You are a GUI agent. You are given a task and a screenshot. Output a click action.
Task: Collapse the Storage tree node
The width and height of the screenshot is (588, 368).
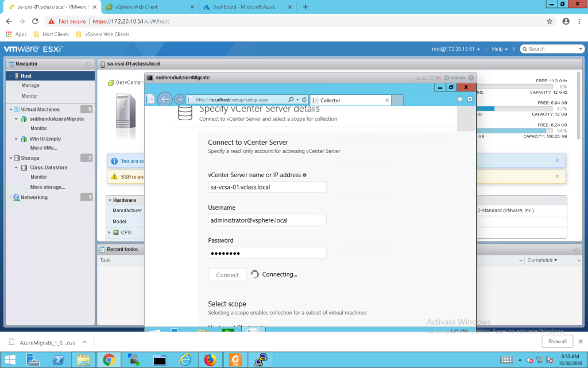pos(10,158)
